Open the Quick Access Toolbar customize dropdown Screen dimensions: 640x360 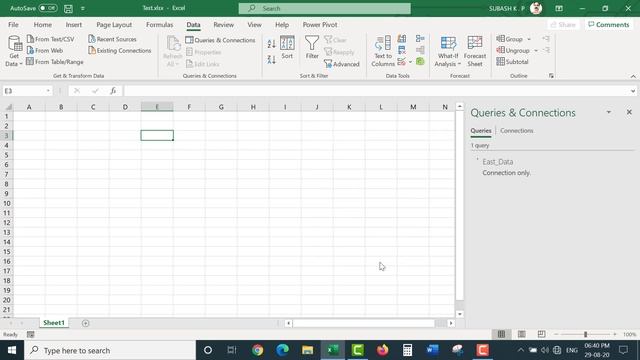[x=82, y=8]
